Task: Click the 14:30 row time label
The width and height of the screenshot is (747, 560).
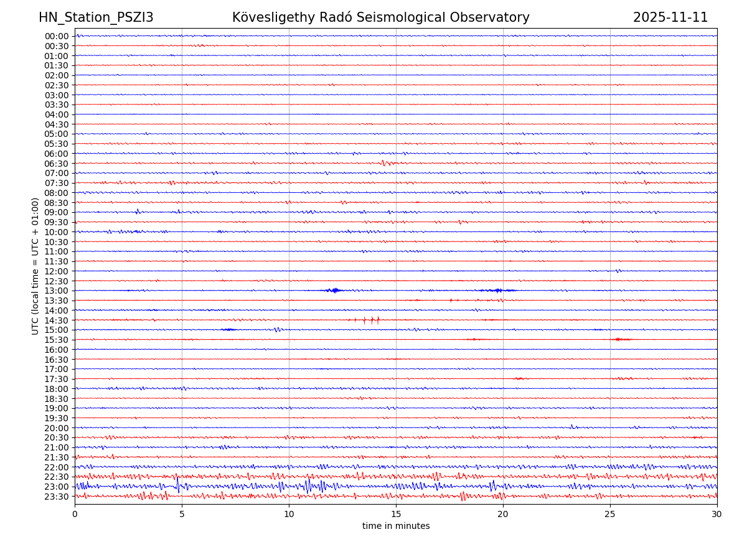Action: (x=56, y=320)
